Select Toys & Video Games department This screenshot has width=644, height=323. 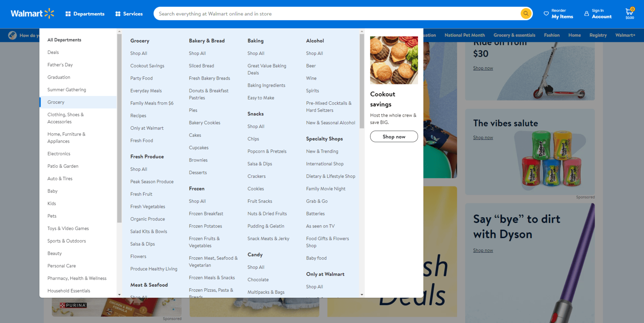click(68, 228)
